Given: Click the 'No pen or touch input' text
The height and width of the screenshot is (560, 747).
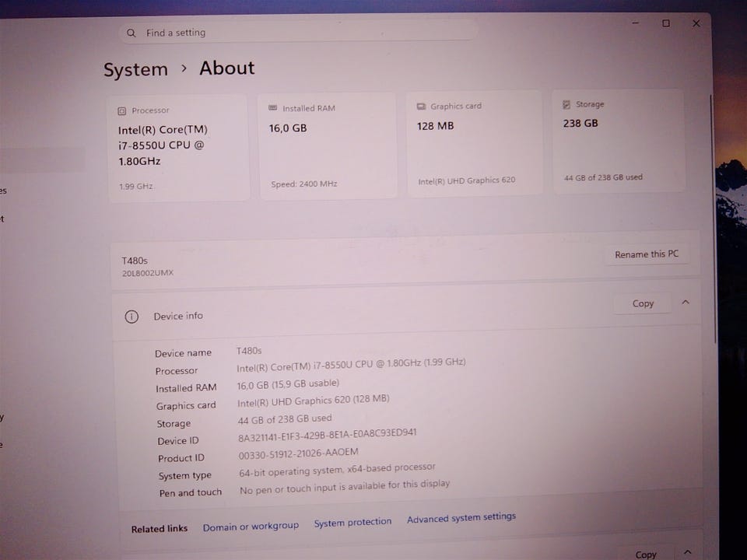Looking at the screenshot, I should point(345,487).
